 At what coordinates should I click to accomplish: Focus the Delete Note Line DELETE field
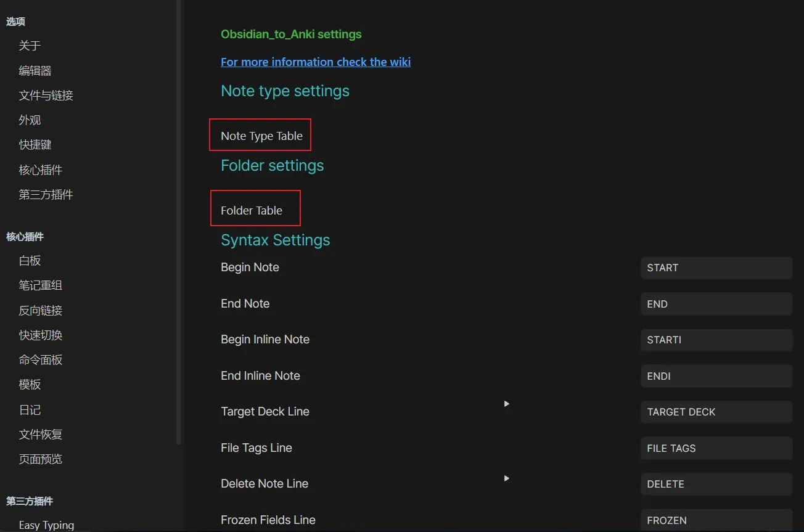[716, 484]
